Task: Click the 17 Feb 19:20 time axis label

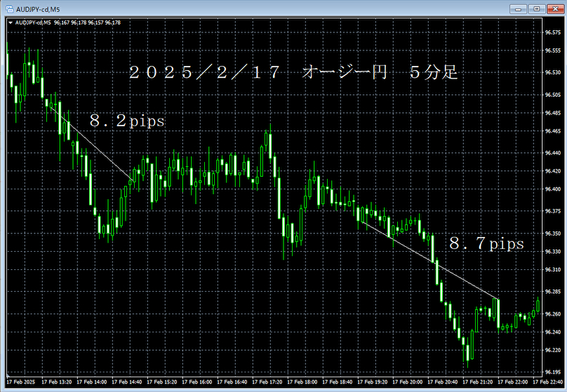Action: [x=372, y=382]
